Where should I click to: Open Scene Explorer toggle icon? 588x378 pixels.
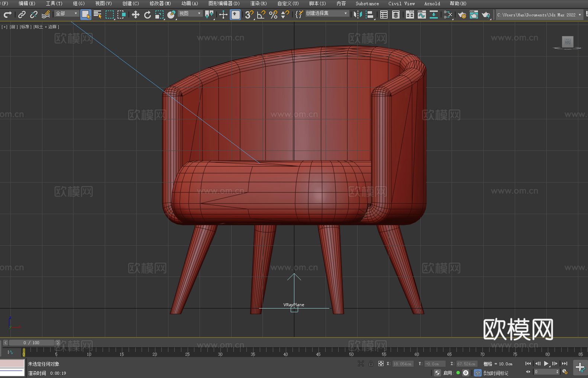pos(384,14)
